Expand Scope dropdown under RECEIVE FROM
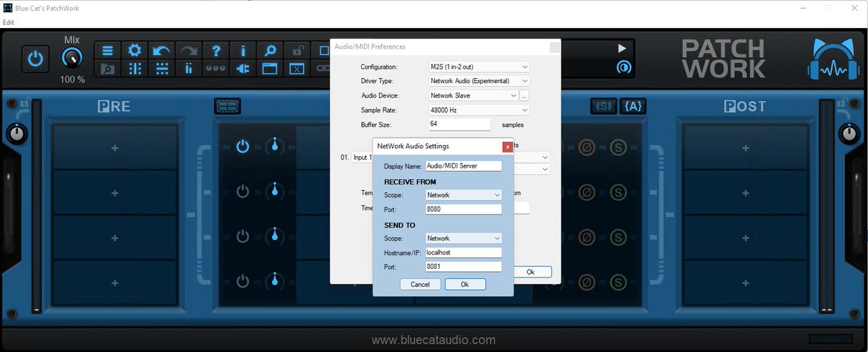The image size is (868, 352). tap(464, 195)
